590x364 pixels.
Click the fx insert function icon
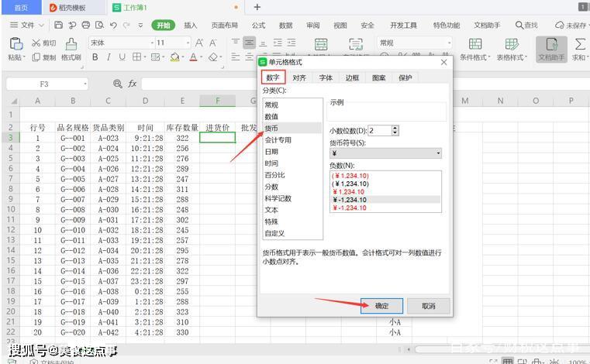tap(132, 84)
